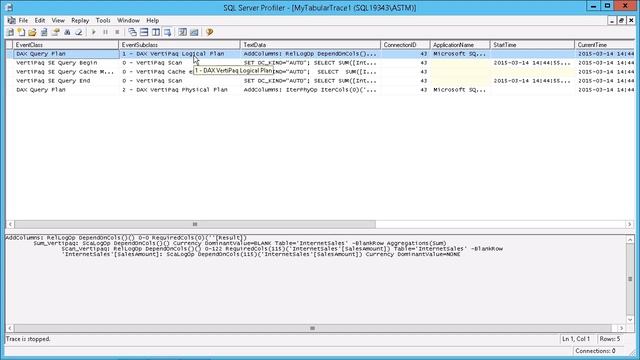
Task: Clear the trace window with eraser icon
Action: [79, 32]
